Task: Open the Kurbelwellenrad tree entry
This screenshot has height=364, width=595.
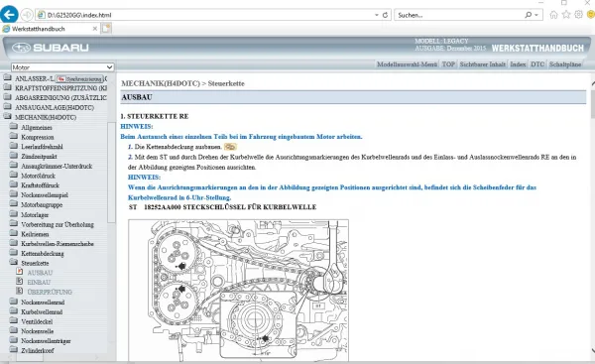Action: [x=42, y=312]
